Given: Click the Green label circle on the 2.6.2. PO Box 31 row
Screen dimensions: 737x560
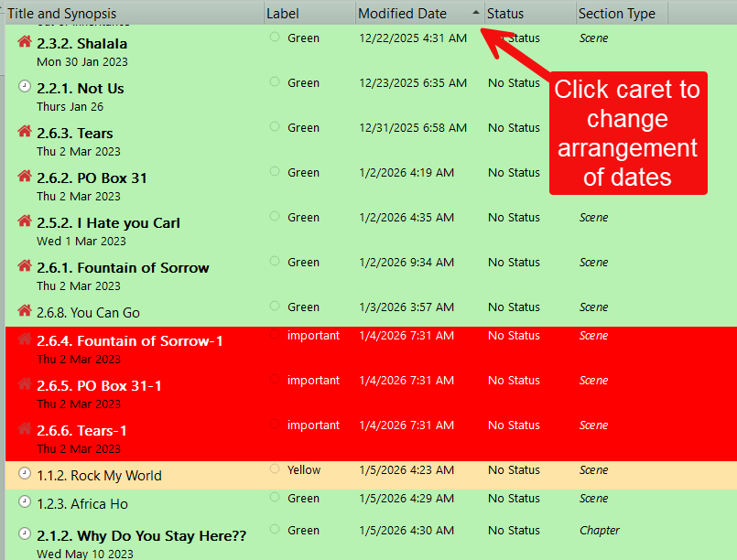Looking at the screenshot, I should pos(275,172).
